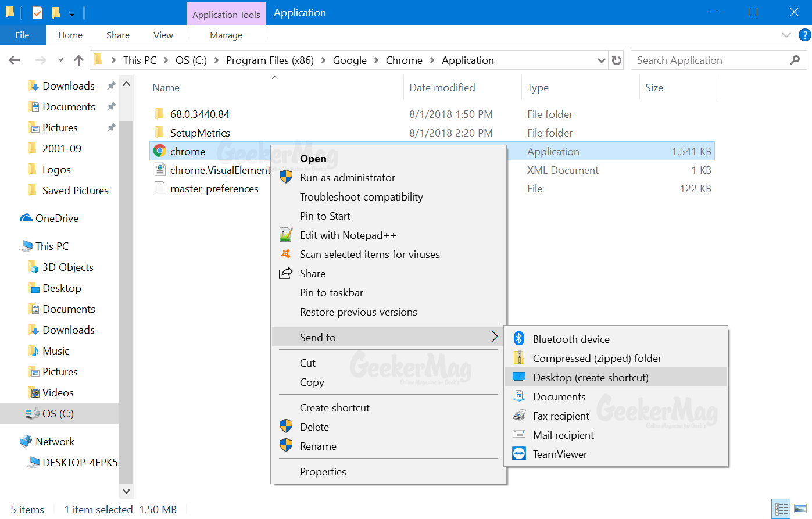812x519 pixels.
Task: Open the Manage tab under Application Tools
Action: coord(226,35)
